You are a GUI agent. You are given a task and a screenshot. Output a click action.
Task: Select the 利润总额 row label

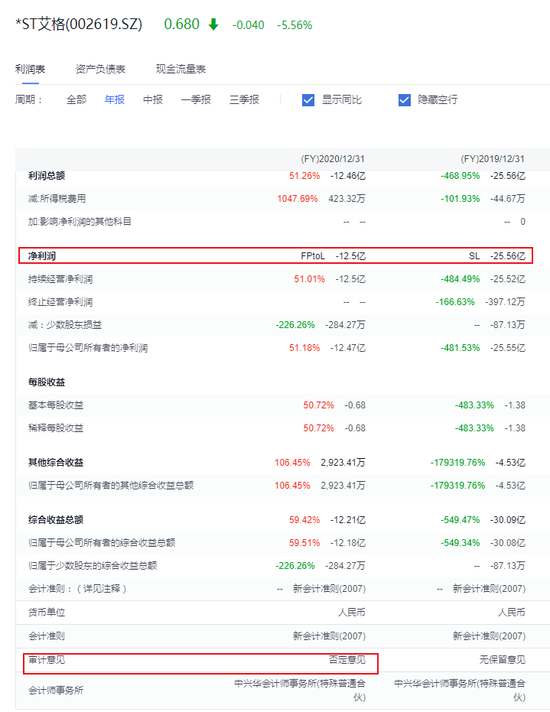pos(46,176)
